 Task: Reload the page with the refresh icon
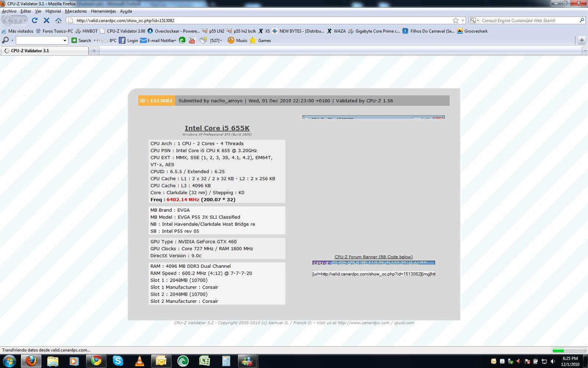click(x=35, y=21)
